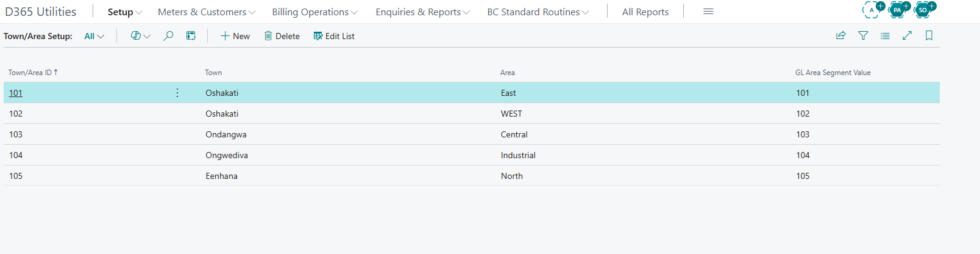The height and width of the screenshot is (254, 980).
Task: Toggle the filter pane funnel icon
Action: [x=863, y=35]
